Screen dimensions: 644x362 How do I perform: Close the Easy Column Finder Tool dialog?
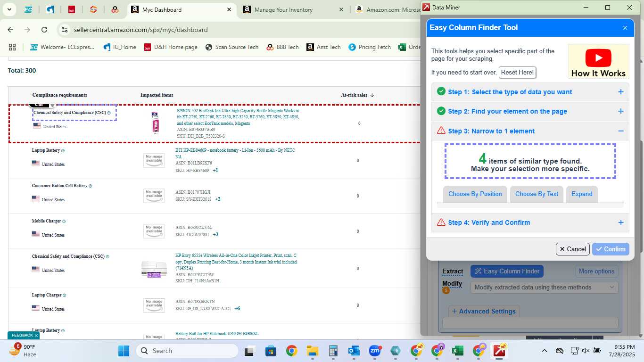(x=625, y=28)
